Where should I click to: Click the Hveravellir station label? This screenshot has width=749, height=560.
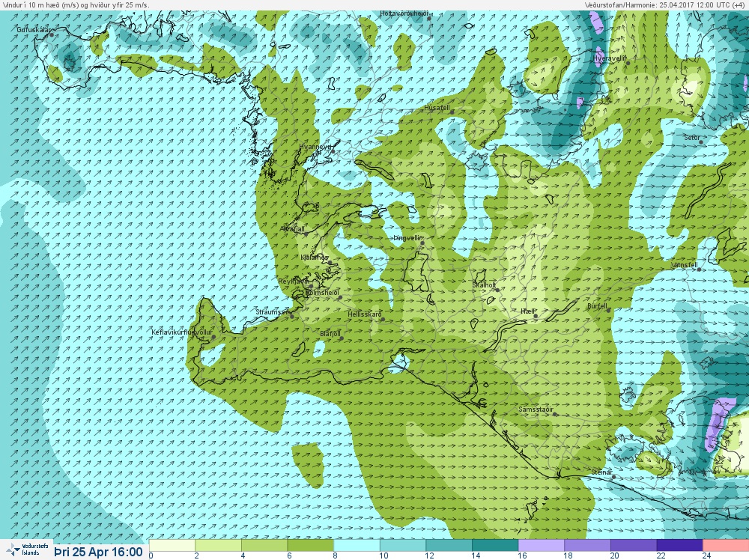[x=609, y=58]
